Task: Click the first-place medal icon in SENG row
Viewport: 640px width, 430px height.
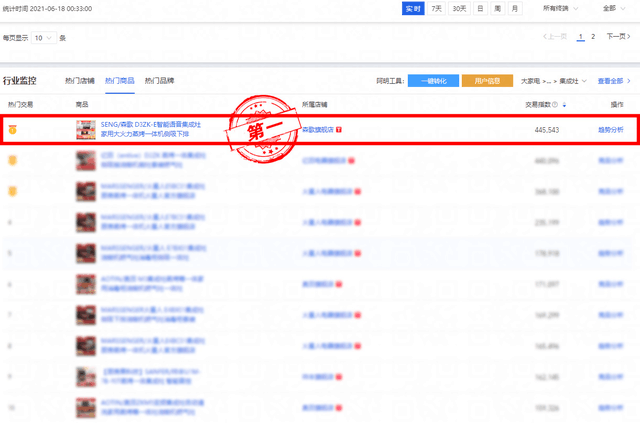Action: click(x=13, y=130)
